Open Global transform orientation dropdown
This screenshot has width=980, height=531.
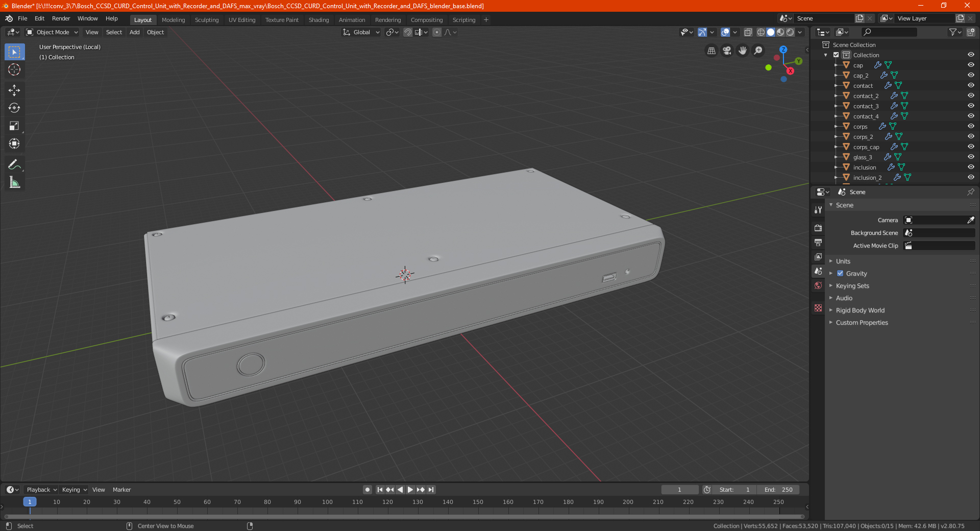361,32
